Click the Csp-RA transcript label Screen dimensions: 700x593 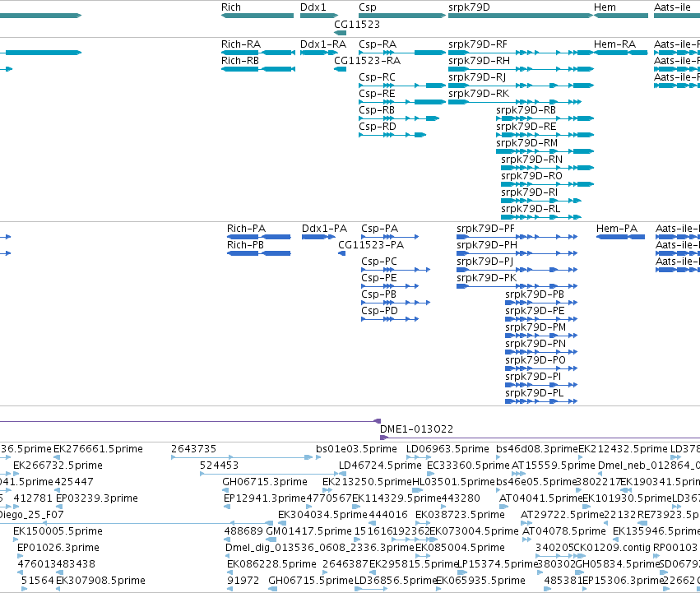click(378, 44)
